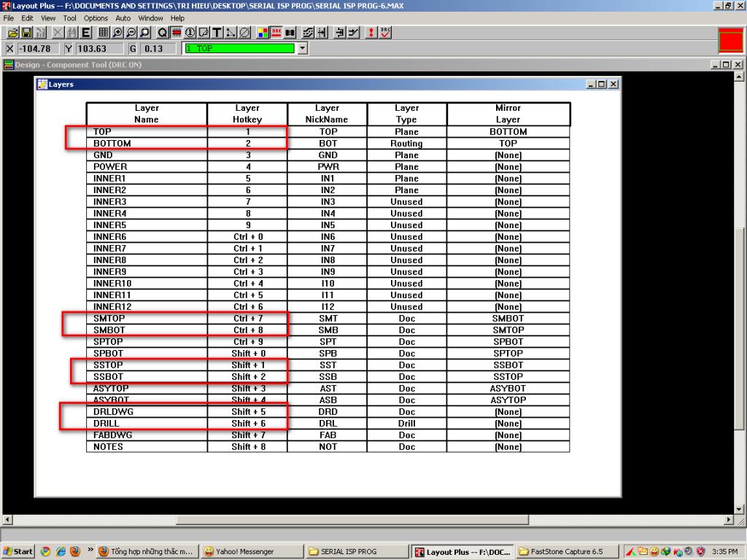This screenshot has height=560, width=747.
Task: Run the Design Rule Check checkmark icon
Action: tap(385, 32)
